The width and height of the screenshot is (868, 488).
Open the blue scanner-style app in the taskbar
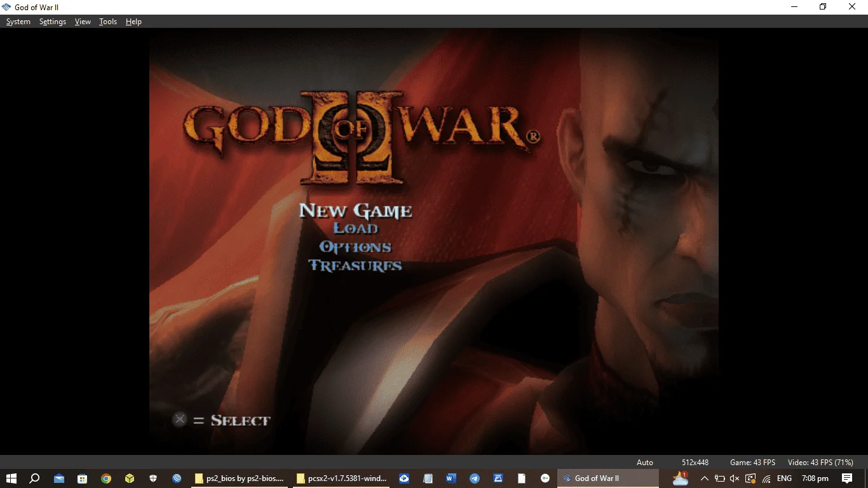[x=498, y=478]
